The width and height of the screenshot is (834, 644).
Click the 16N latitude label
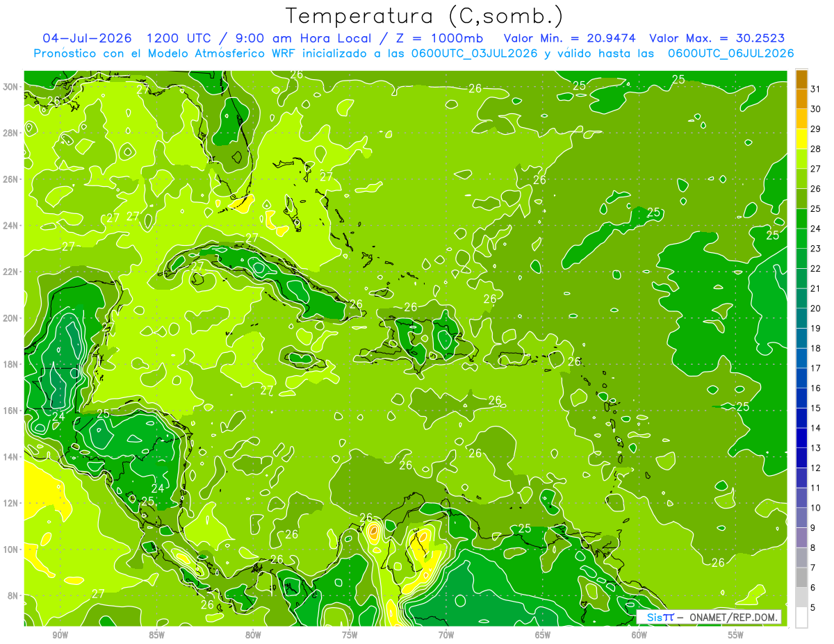10,411
